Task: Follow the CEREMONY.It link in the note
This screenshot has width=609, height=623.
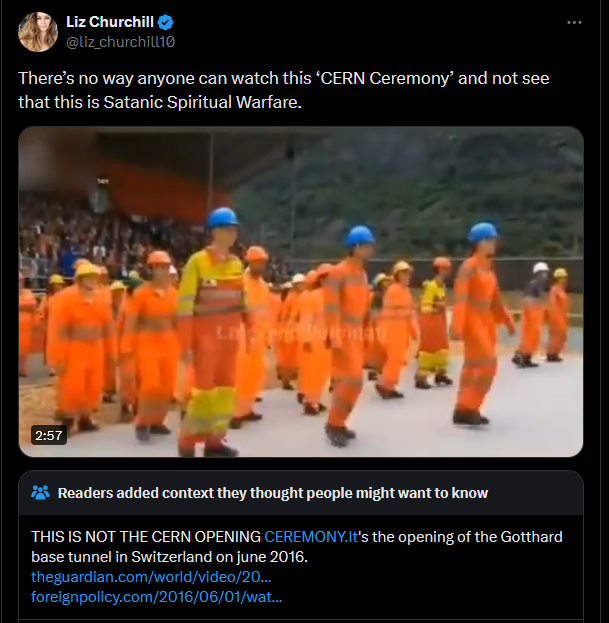Action: tap(311, 537)
